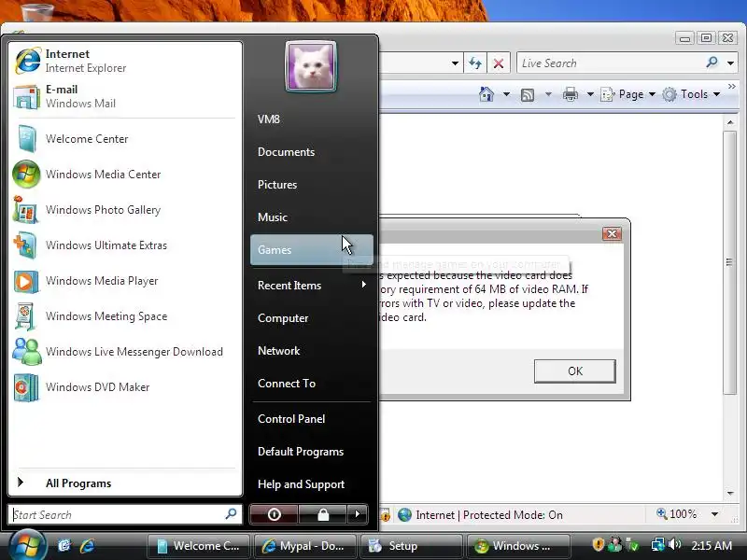Image resolution: width=747 pixels, height=560 pixels.
Task: Launch Windows Media Player
Action: click(125, 281)
